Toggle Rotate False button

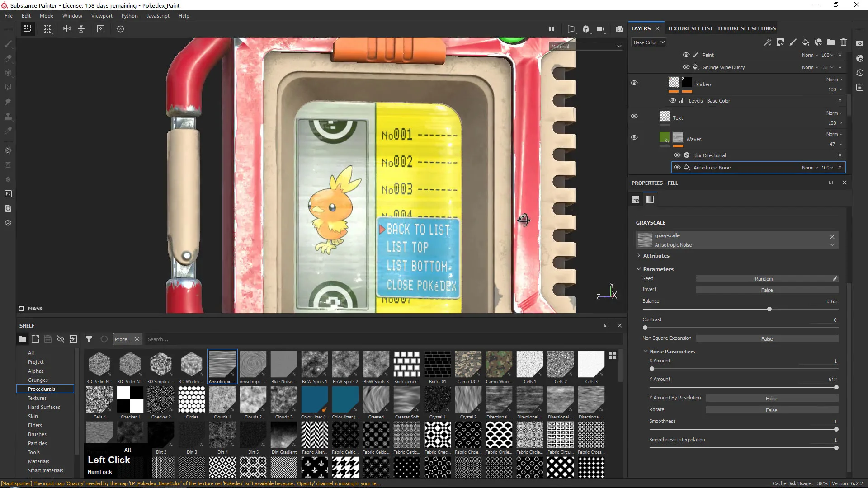tap(771, 410)
